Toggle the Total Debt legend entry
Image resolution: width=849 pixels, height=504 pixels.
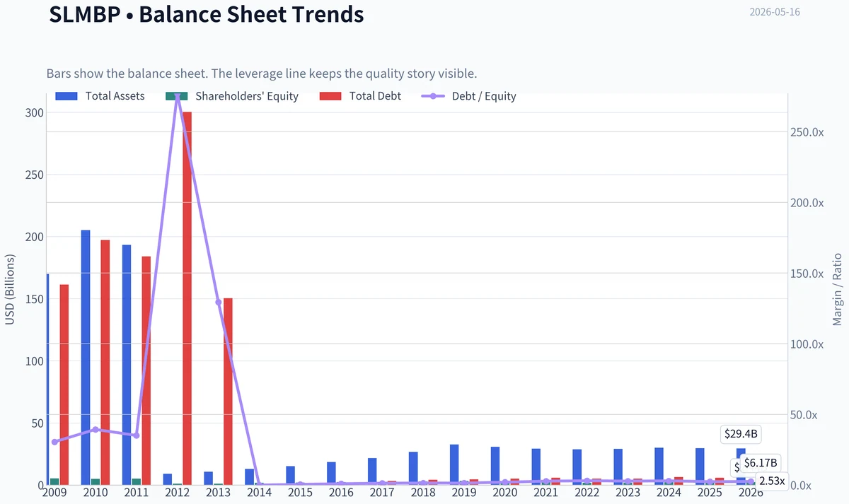(x=361, y=96)
